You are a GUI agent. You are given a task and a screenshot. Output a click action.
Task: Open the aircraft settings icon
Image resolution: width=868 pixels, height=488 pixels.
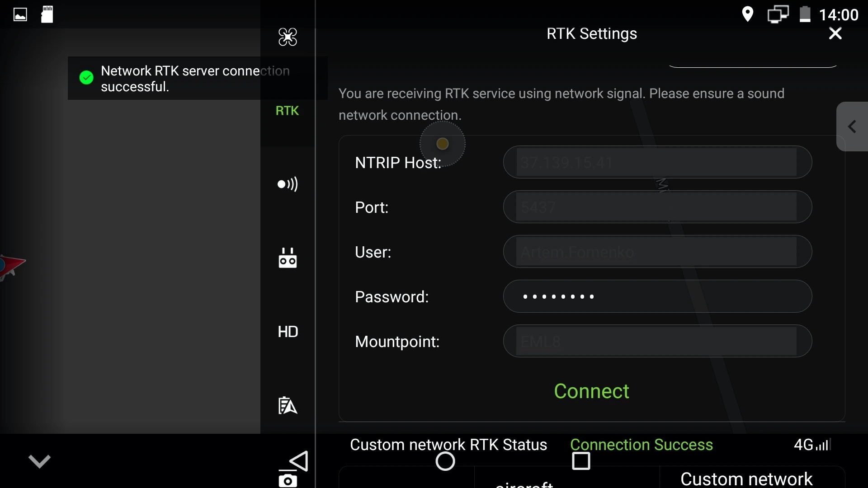[x=288, y=38]
